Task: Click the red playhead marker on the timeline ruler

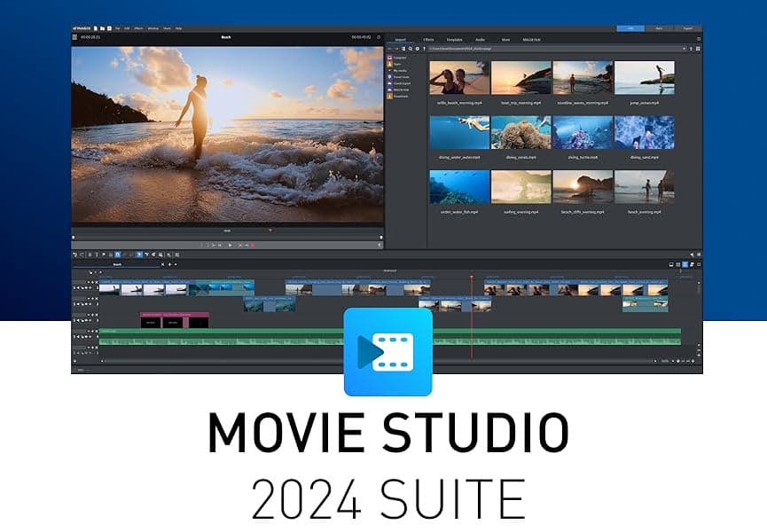Action: (x=472, y=278)
